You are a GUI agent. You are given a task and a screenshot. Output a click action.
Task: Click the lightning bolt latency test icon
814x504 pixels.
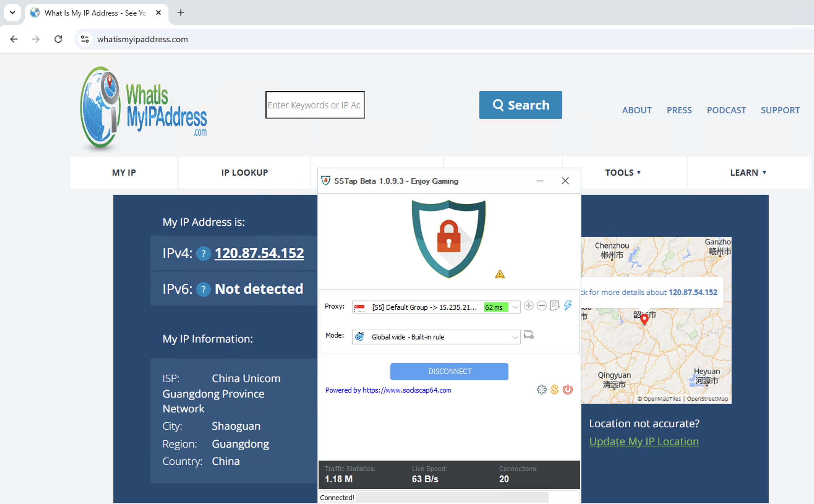(x=568, y=305)
